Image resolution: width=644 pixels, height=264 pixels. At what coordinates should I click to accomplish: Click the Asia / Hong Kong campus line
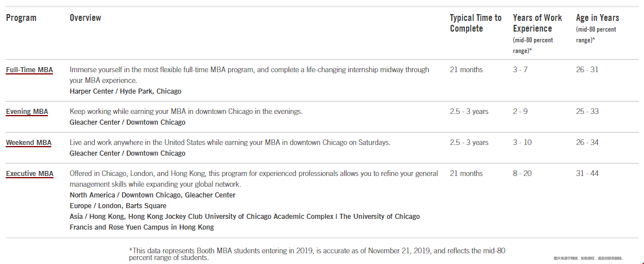[245, 222]
